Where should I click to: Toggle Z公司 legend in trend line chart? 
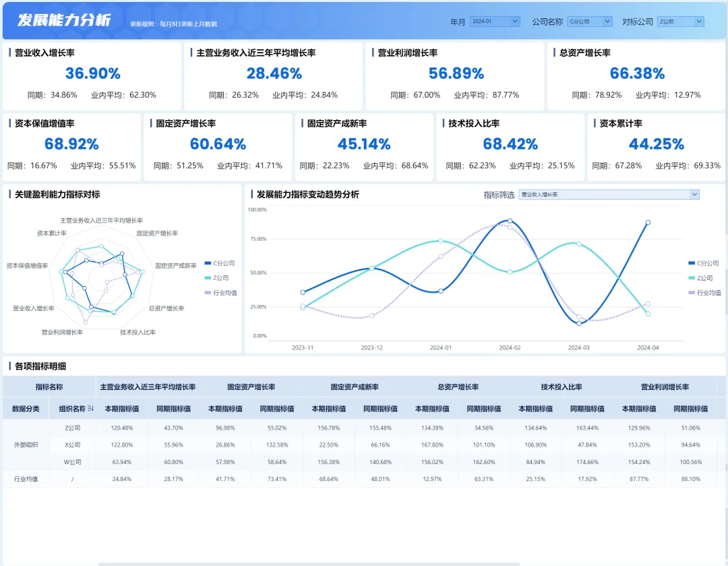coord(700,278)
